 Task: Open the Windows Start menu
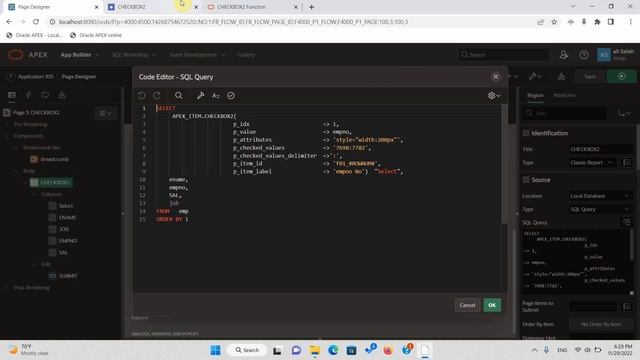coord(216,350)
